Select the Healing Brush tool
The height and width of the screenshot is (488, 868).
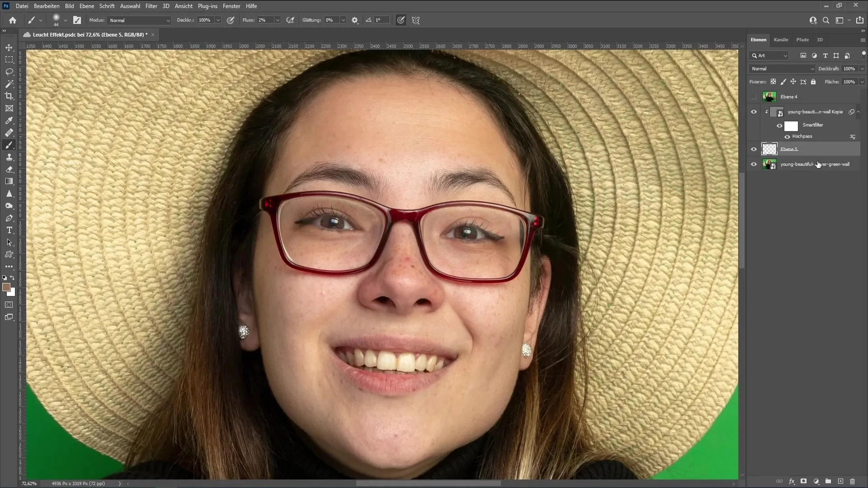[x=9, y=132]
